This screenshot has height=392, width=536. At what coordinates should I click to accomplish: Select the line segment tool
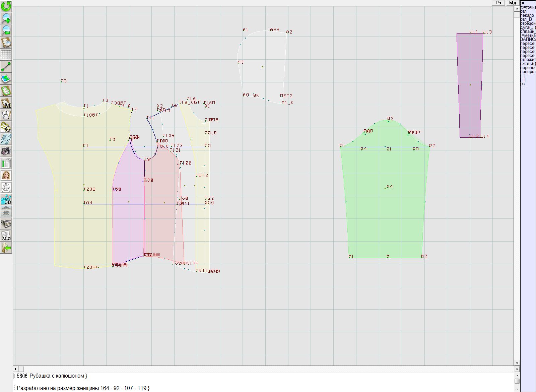click(6, 67)
